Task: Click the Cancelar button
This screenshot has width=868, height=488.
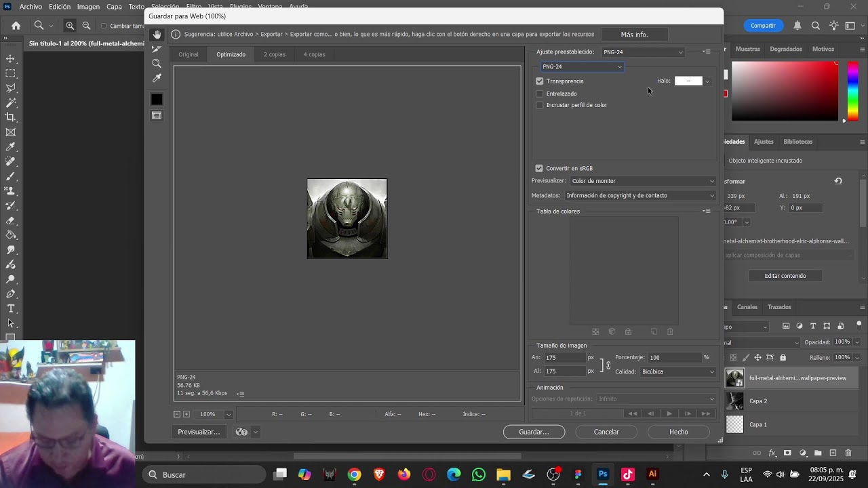Action: (606, 432)
